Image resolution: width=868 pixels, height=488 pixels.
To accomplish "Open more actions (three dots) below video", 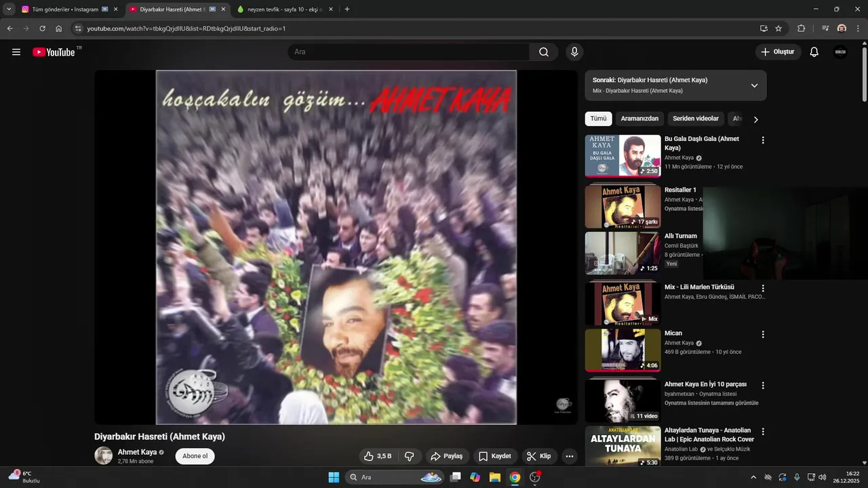I will pyautogui.click(x=570, y=456).
